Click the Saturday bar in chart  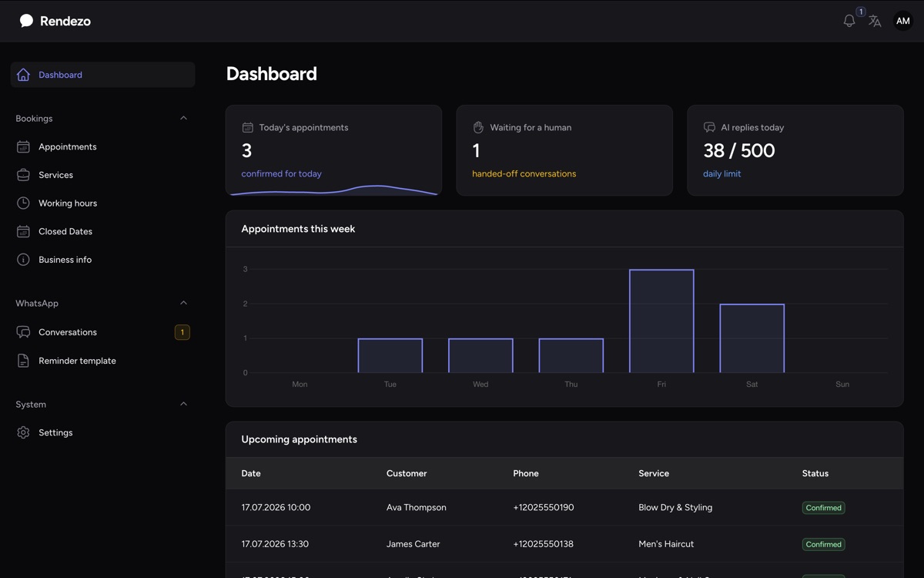click(752, 338)
